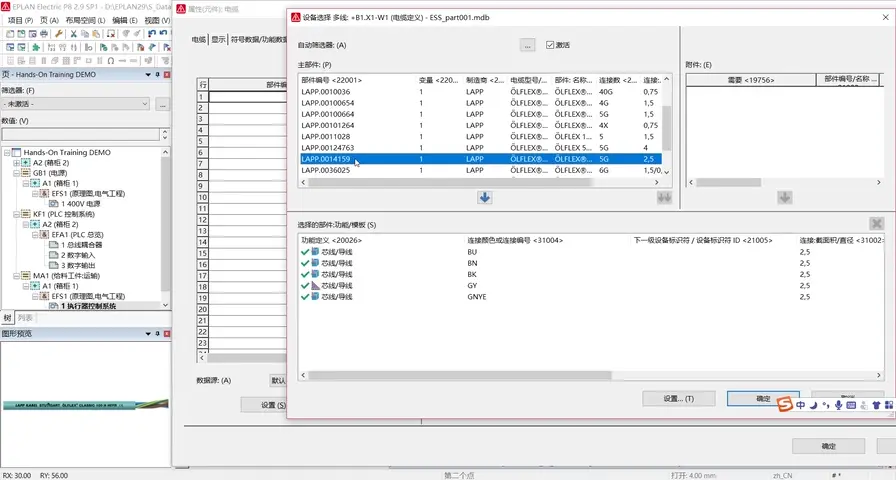This screenshot has width=896, height=480.
Task: Switch to the 树 tab in page navigator
Action: [x=7, y=318]
